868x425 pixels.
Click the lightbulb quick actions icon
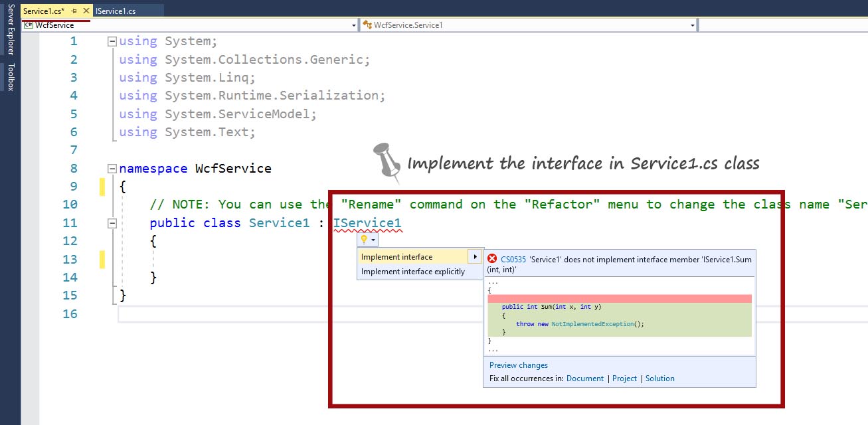coord(363,240)
